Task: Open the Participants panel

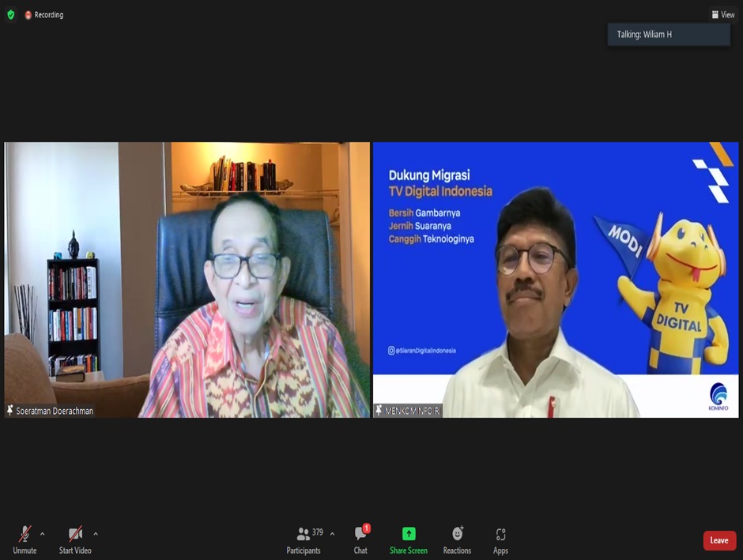Action: 304,539
